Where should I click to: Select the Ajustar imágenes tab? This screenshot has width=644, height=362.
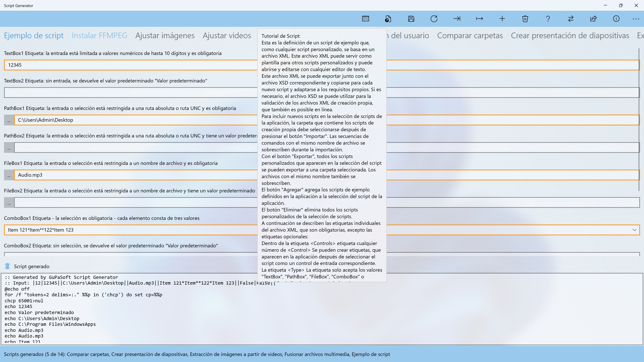(x=165, y=36)
